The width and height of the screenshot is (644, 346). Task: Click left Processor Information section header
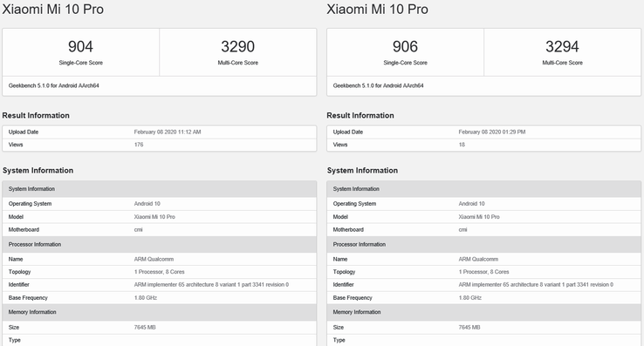[160, 244]
